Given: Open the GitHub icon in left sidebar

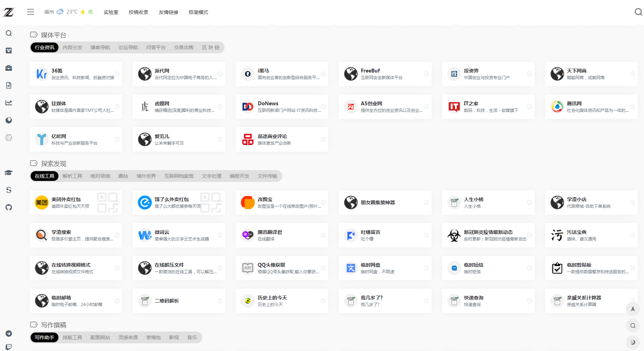Looking at the screenshot, I should pos(9,207).
